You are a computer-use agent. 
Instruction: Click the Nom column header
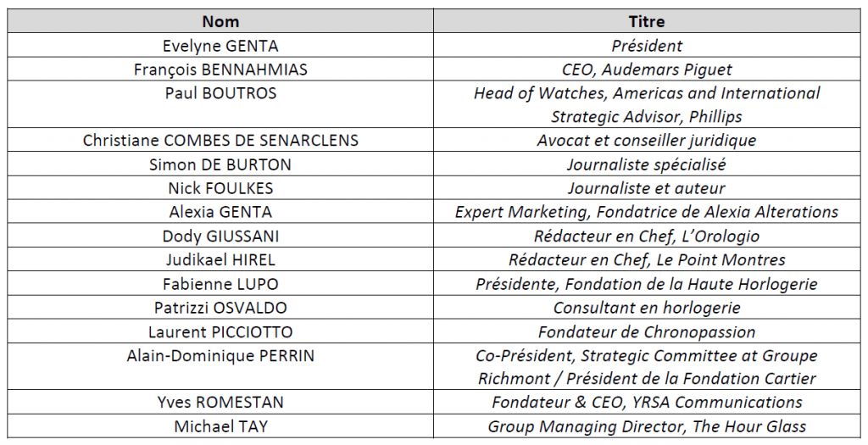pyautogui.click(x=220, y=21)
